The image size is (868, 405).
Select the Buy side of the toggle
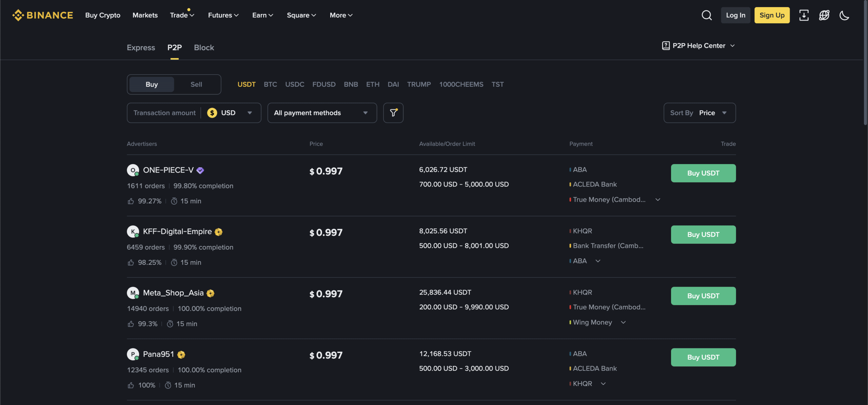tap(151, 84)
